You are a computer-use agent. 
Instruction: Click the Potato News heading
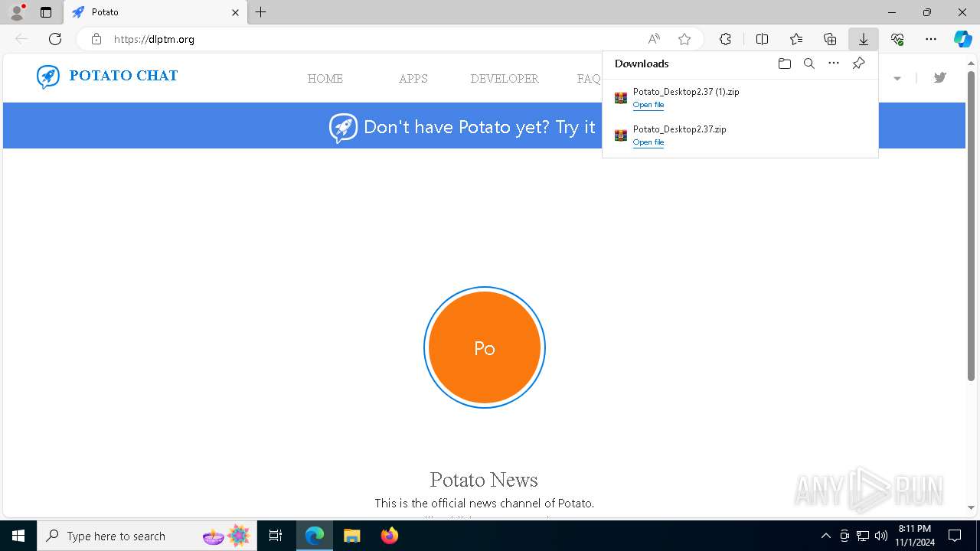tap(484, 480)
